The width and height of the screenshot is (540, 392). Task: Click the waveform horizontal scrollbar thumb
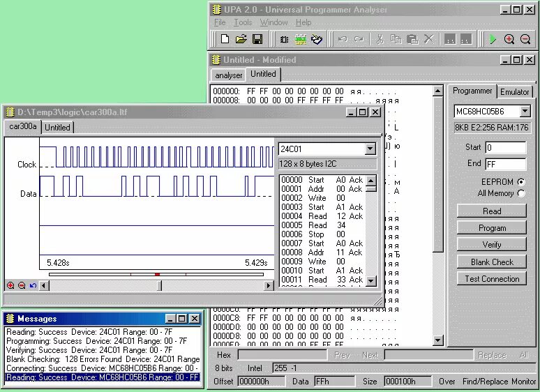[159, 286]
